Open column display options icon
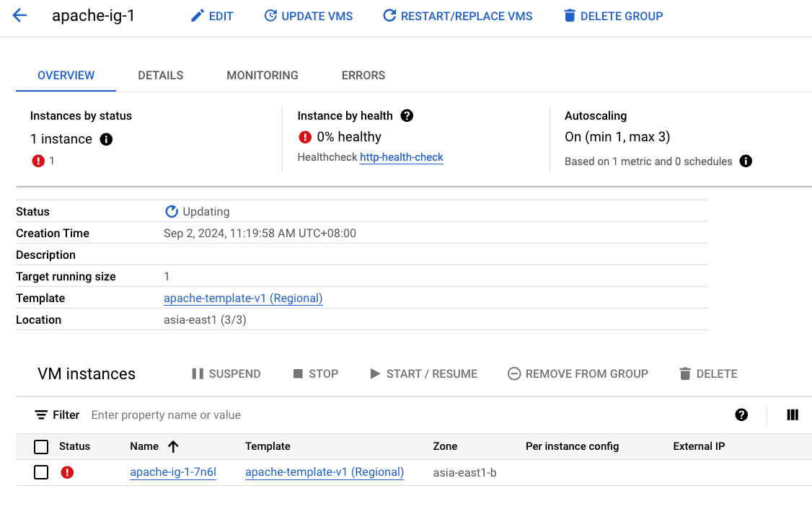Viewport: 812px width, 509px height. [793, 415]
